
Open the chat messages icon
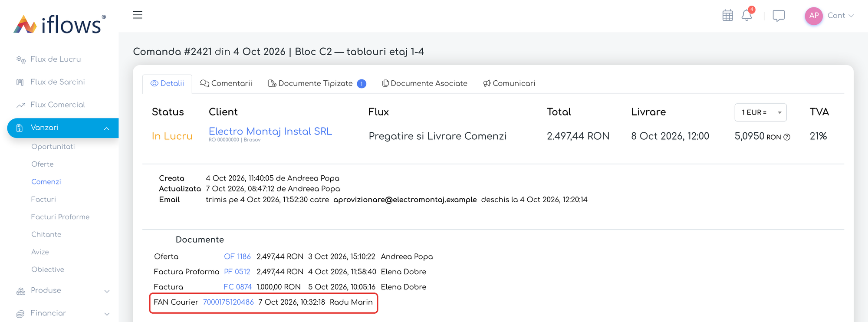coord(779,16)
